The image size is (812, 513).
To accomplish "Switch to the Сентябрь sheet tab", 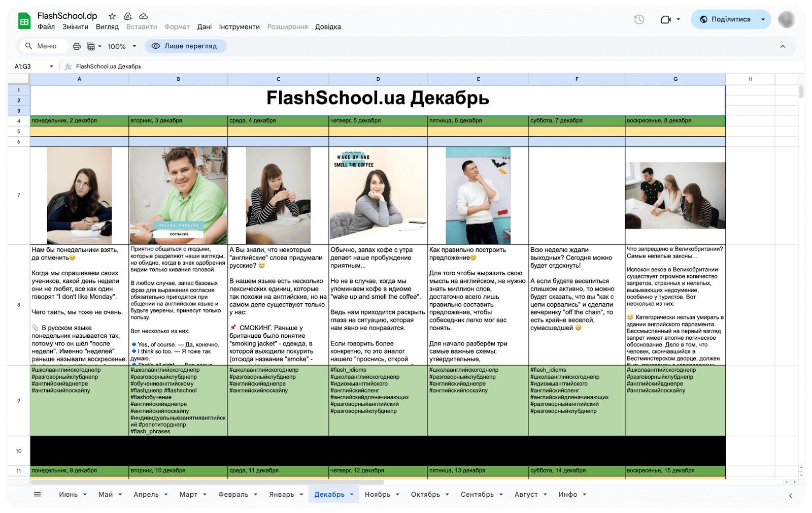I will [x=477, y=494].
